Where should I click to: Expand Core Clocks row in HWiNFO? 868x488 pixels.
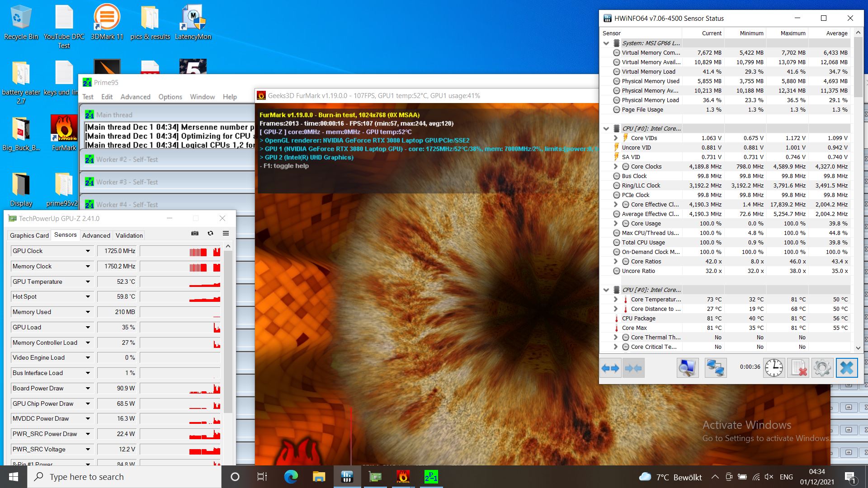[x=615, y=166]
